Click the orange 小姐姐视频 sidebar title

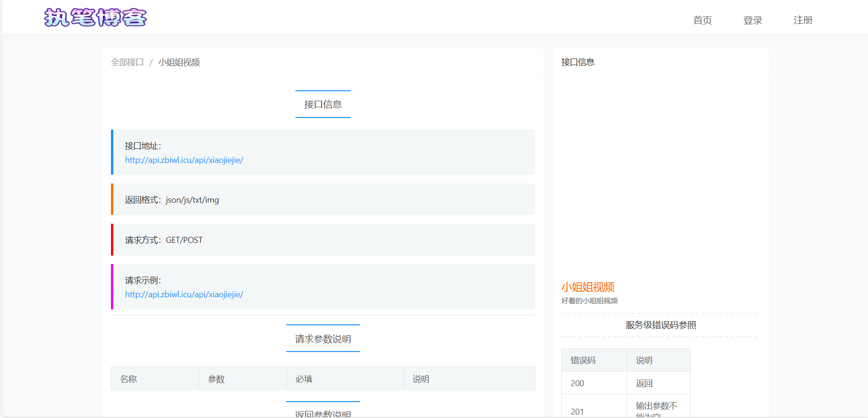click(588, 287)
